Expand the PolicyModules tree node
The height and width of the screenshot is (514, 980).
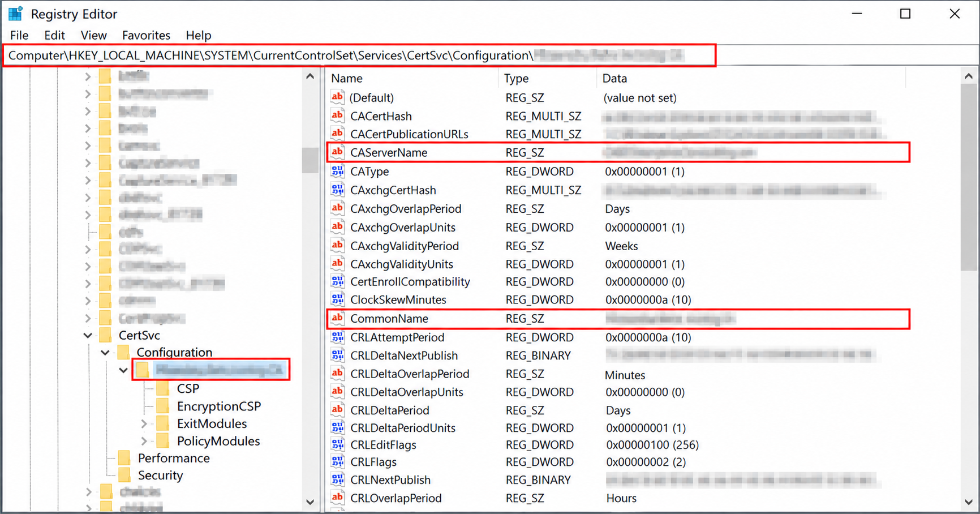click(x=144, y=441)
